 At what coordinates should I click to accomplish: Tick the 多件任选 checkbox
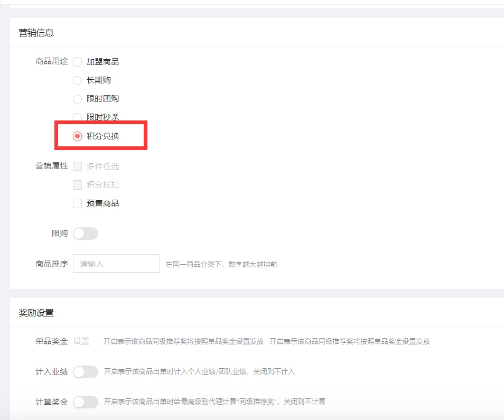pyautogui.click(x=78, y=166)
